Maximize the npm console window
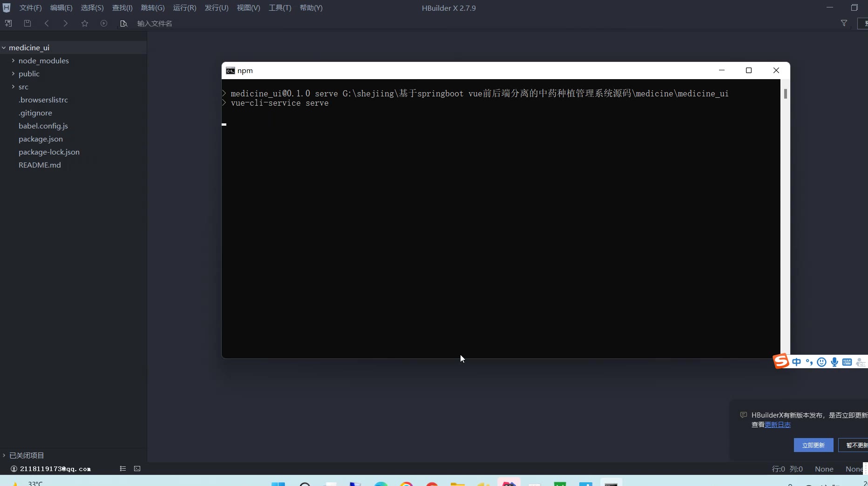This screenshot has height=486, width=868. pyautogui.click(x=749, y=70)
